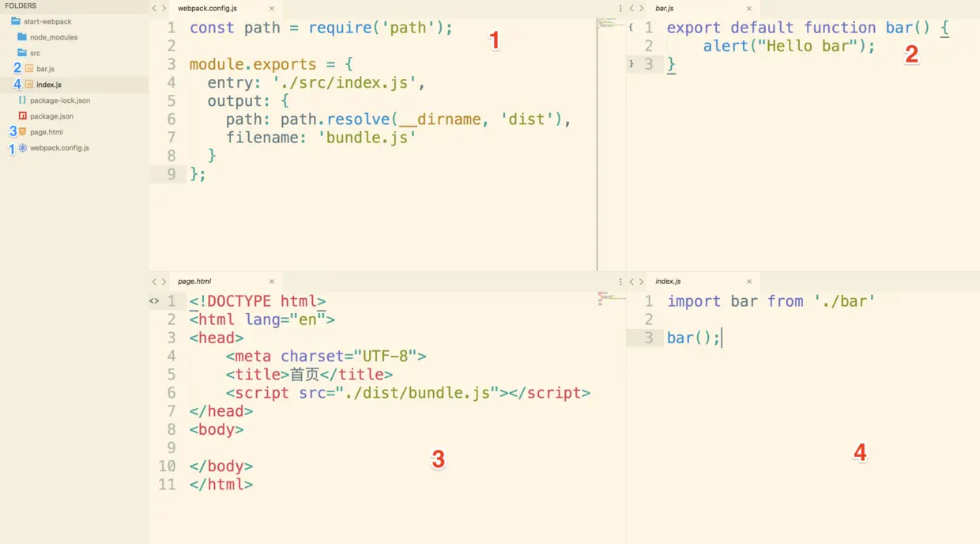This screenshot has height=544, width=980.
Task: Open package.json from the sidebar
Action: click(x=52, y=116)
